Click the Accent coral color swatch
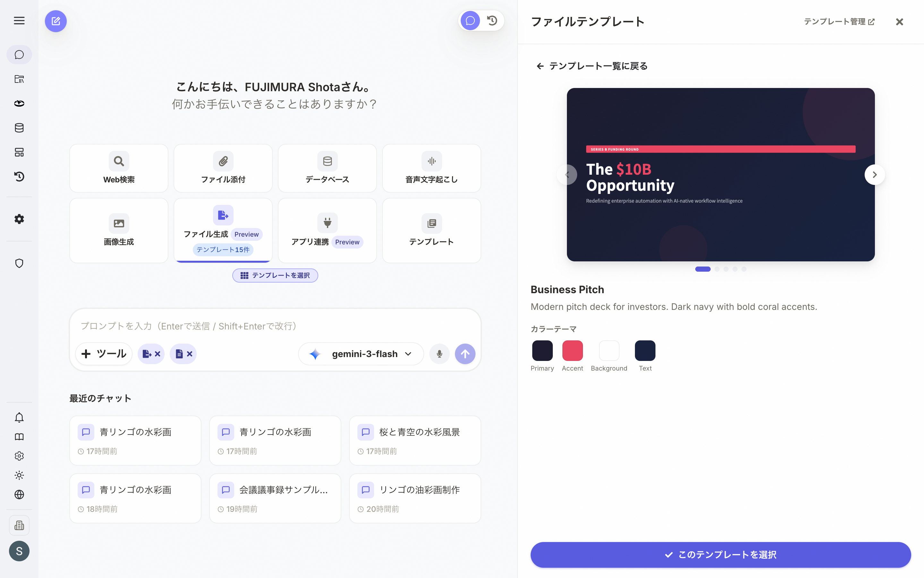Screen dimensions: 924x578 tap(572, 351)
